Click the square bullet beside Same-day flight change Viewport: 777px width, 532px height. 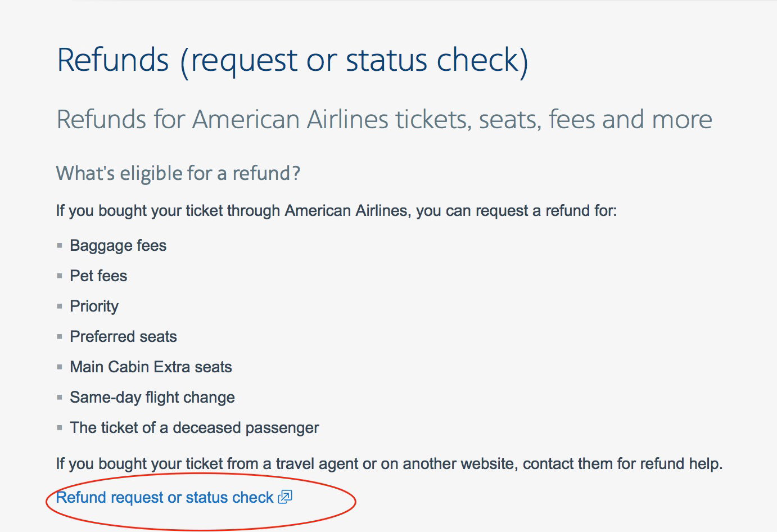click(59, 398)
